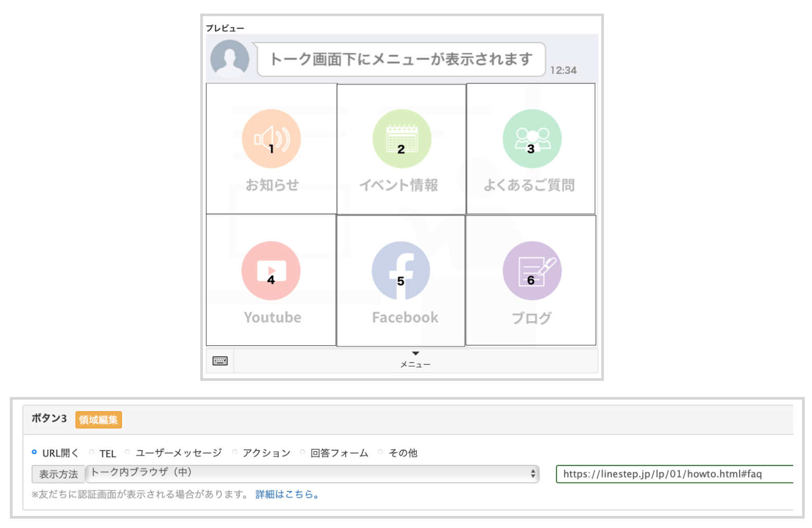Click the keyboard icon in preview bar

coord(220,361)
